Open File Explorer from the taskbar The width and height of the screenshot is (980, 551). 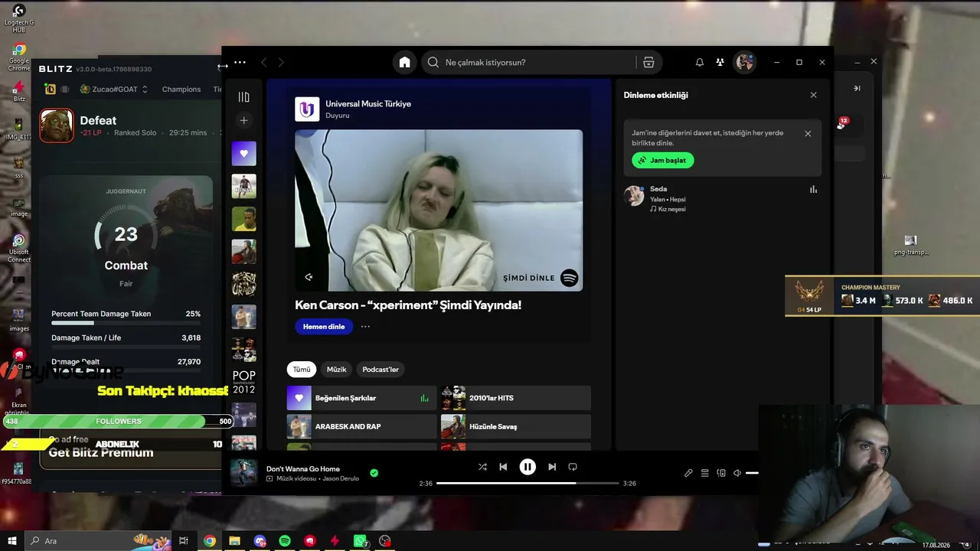click(x=234, y=541)
